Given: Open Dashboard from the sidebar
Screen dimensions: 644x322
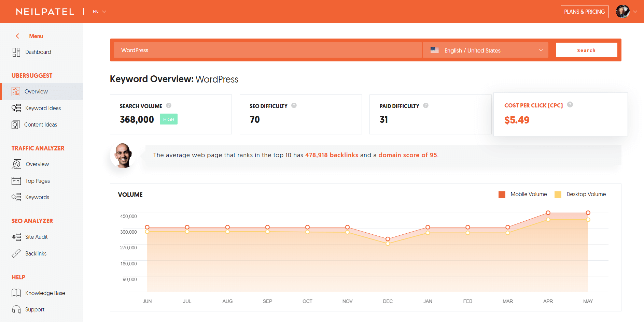Looking at the screenshot, I should pos(38,52).
